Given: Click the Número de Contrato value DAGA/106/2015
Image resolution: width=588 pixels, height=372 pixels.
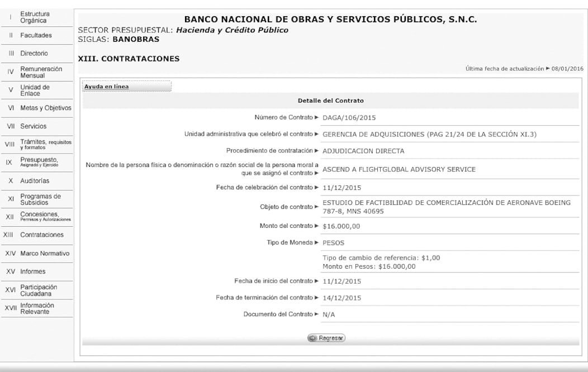Looking at the screenshot, I should click(x=349, y=118).
